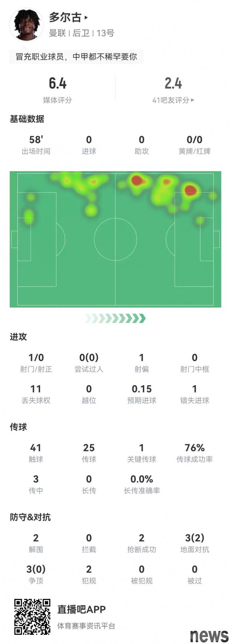231x644 pixels.
Task: Click the 曼联 team name label
Action: tap(57, 33)
